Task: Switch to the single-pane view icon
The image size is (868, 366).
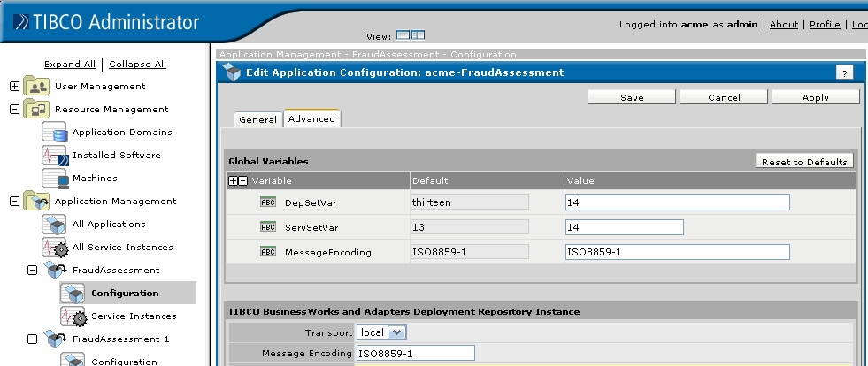Action: click(x=403, y=35)
